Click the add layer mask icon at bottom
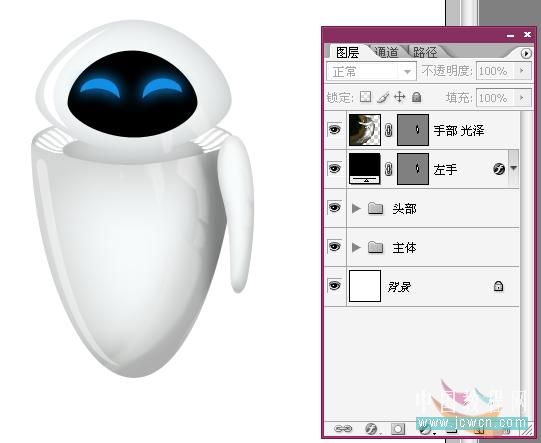 (x=397, y=429)
